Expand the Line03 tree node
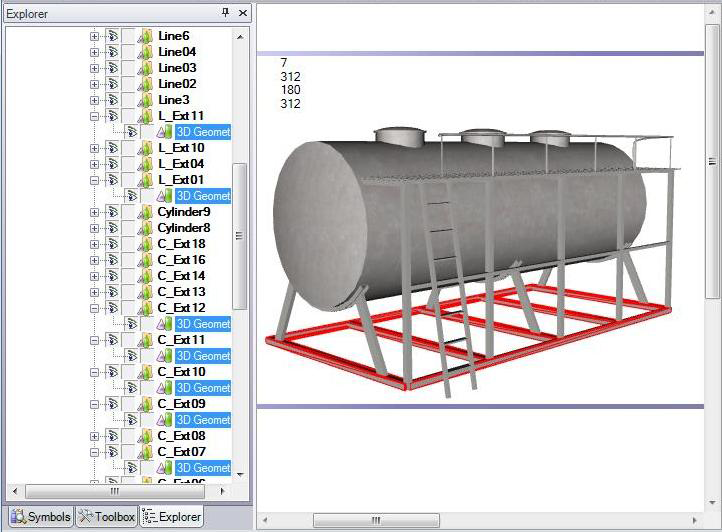 coord(95,68)
